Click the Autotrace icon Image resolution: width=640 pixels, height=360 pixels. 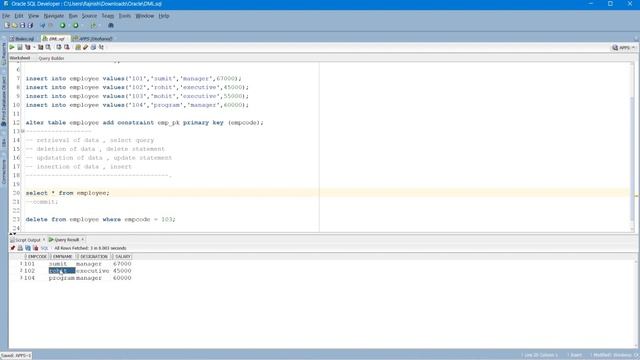[x=40, y=47]
